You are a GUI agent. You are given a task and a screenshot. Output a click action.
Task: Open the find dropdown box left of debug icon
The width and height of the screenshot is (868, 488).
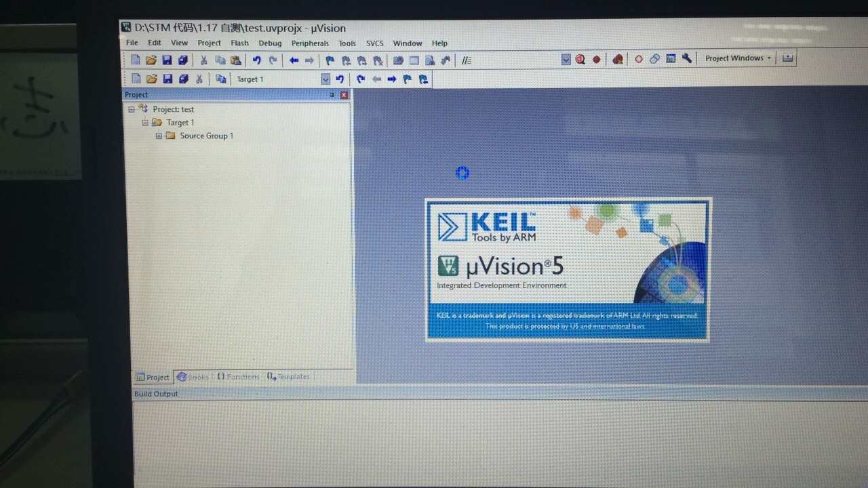pos(566,59)
